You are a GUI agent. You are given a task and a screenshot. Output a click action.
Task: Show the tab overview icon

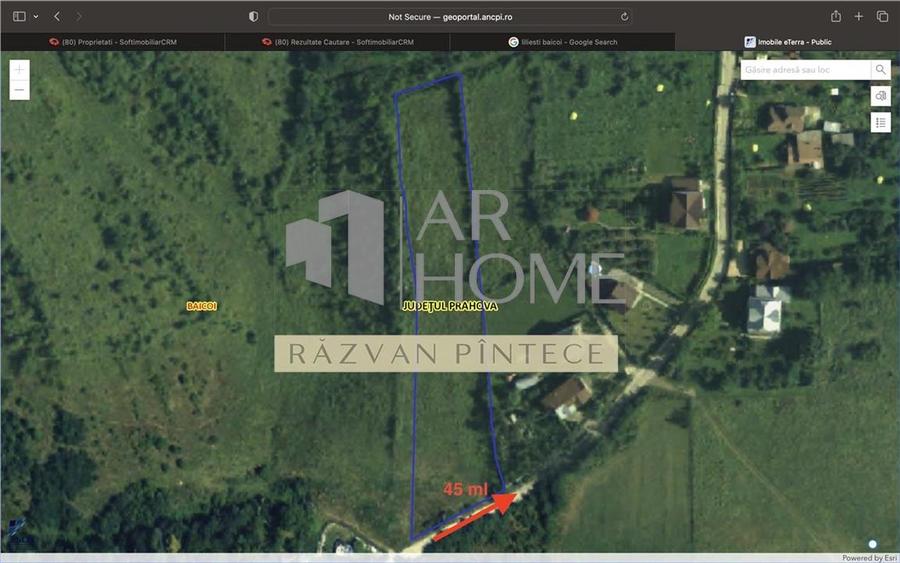[x=882, y=17]
